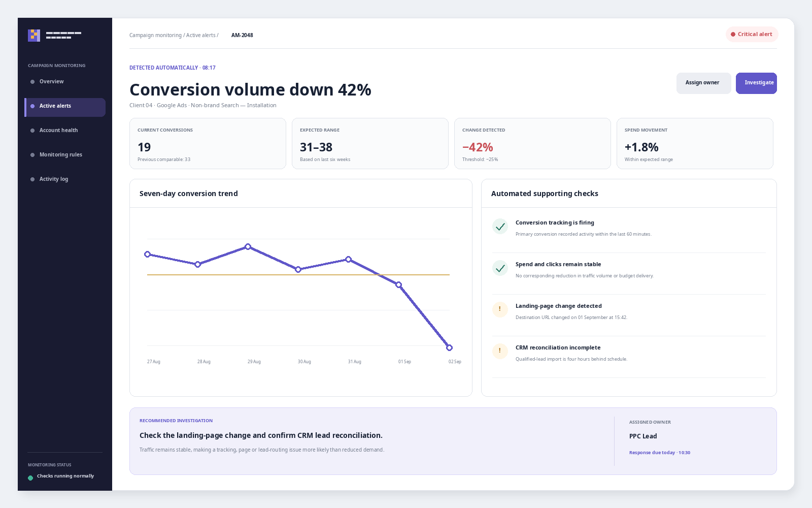This screenshot has height=508, width=812.
Task: Select the 02 Sep lowest data point
Action: [449, 347]
